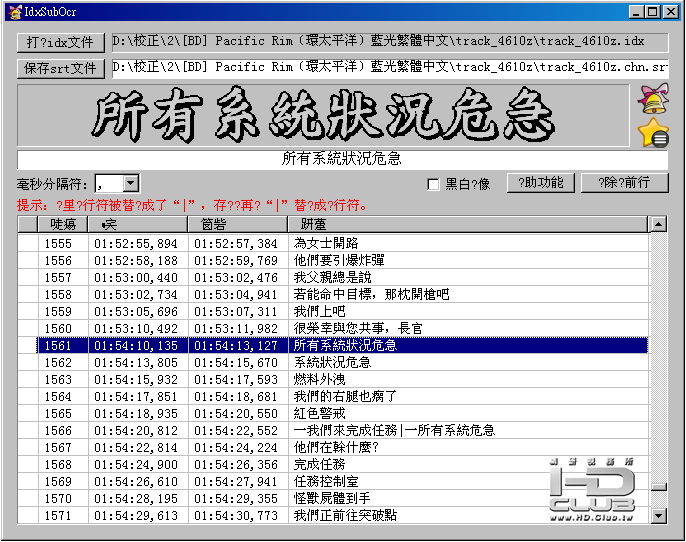This screenshot has height=542, width=686.
Task: Click the vertical scrollbar thumb
Action: click(658, 487)
